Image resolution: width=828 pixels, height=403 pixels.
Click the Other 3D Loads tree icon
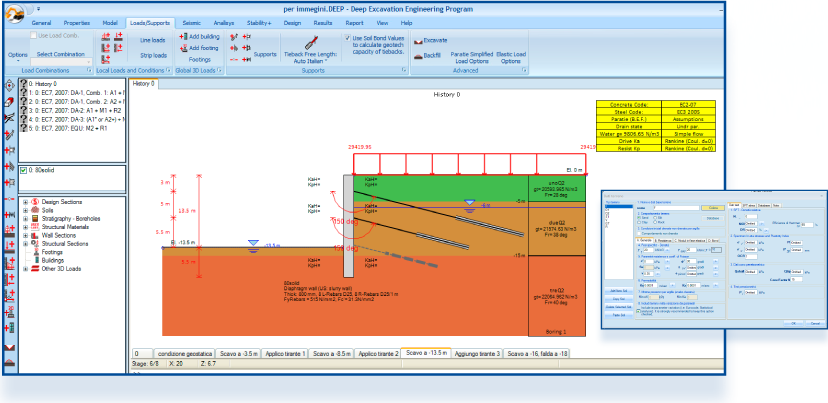35,269
